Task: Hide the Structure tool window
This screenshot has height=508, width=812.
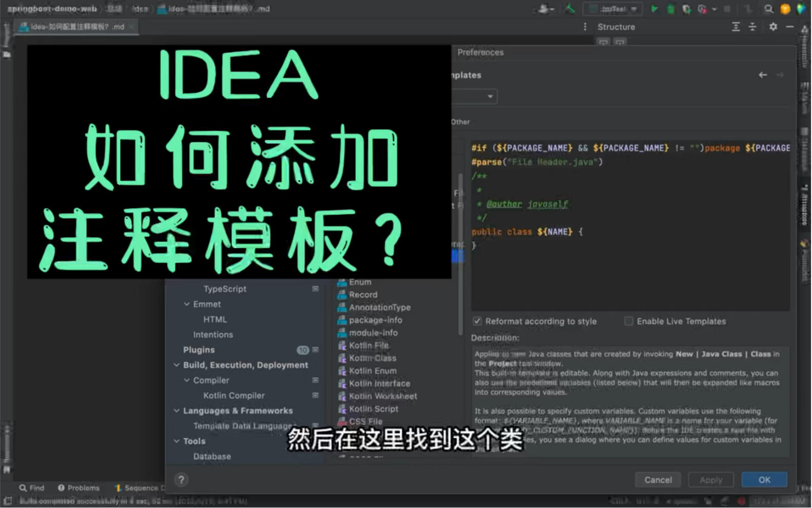Action: pos(789,27)
